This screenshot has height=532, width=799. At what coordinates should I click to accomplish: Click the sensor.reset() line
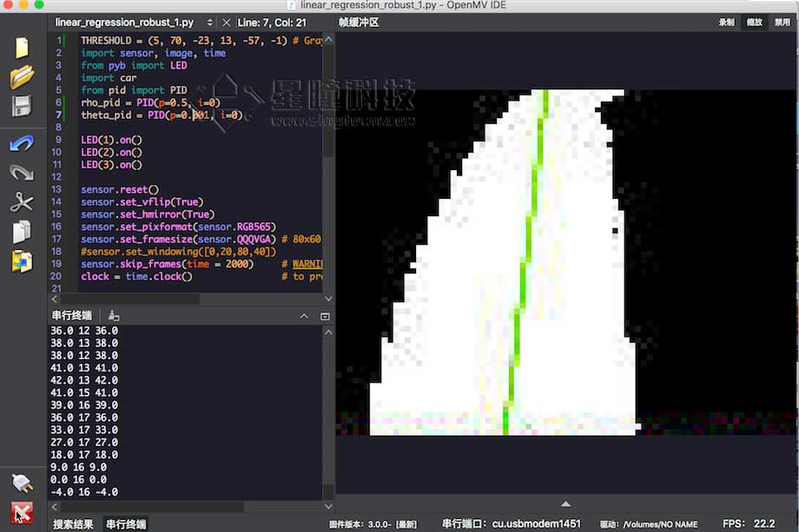click(x=120, y=189)
